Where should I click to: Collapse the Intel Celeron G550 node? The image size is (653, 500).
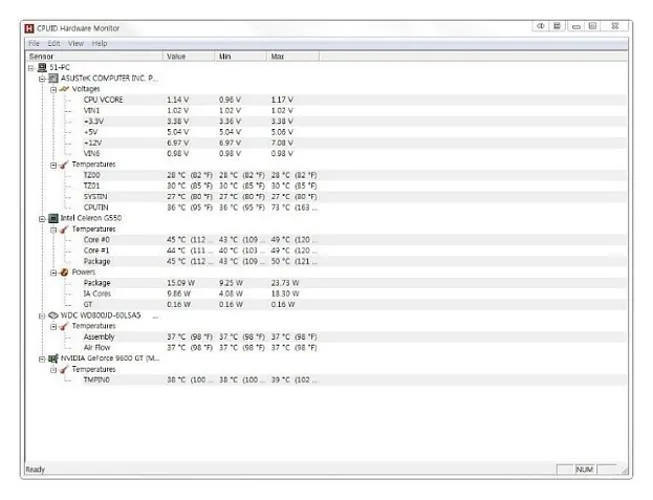[x=42, y=219]
